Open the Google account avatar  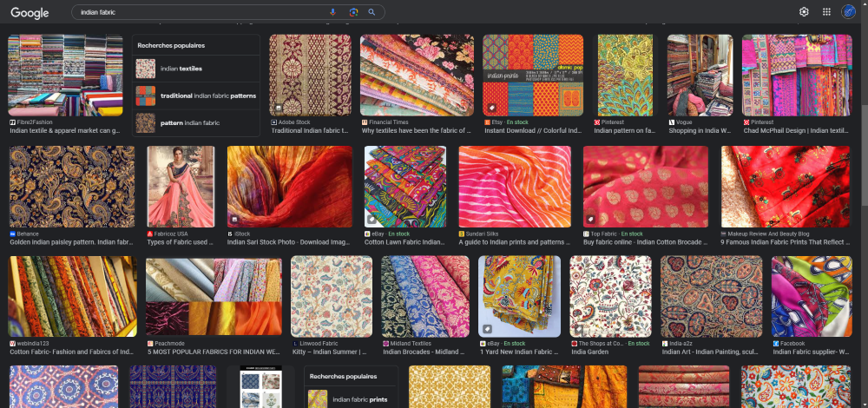848,11
